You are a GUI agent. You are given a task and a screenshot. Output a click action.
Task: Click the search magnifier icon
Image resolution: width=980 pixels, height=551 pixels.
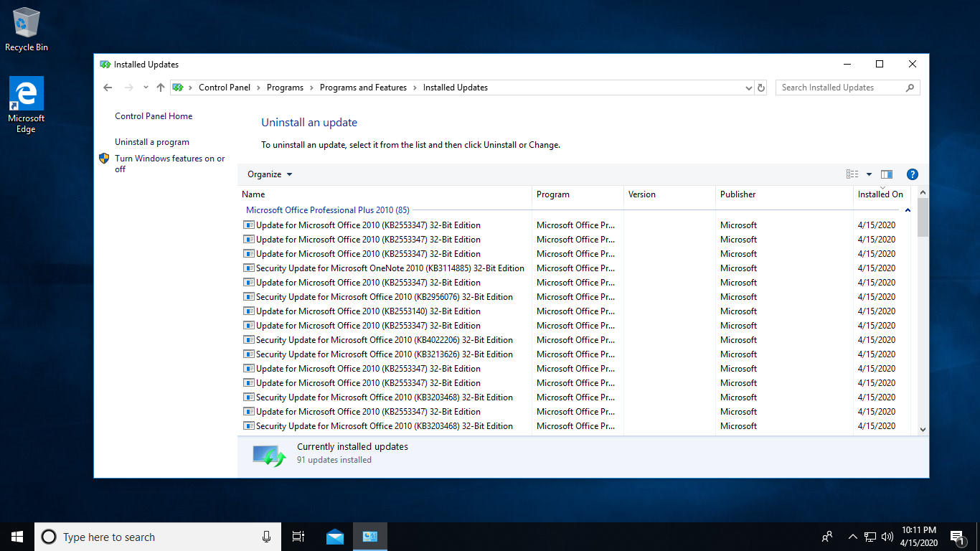point(910,88)
